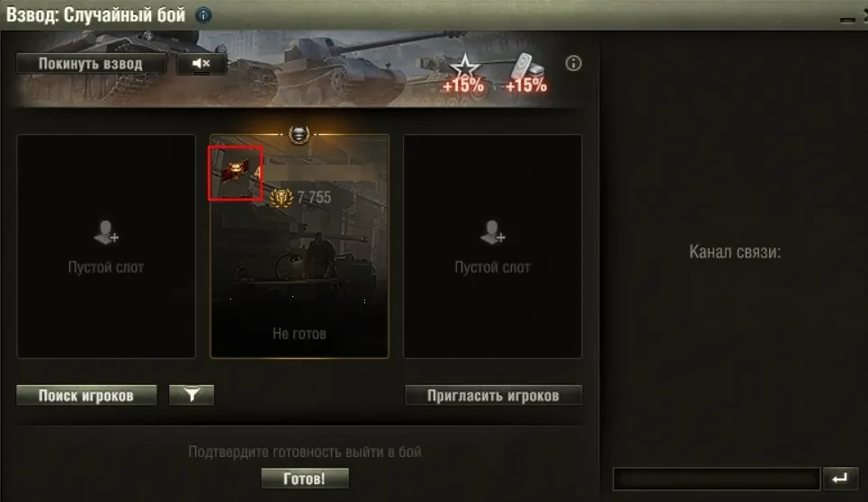The height and width of the screenshot is (502, 868).
Task: Click the laurel rating icon beside 7 755
Action: (x=282, y=198)
